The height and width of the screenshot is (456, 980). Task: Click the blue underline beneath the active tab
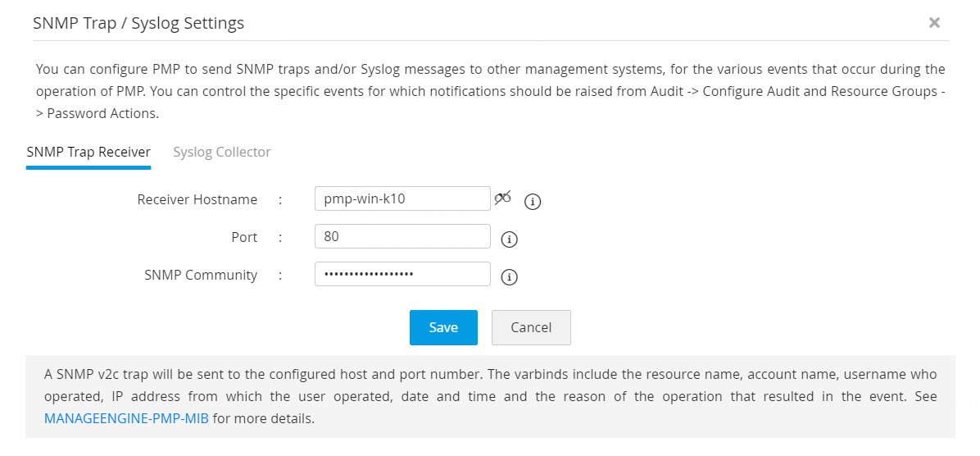[x=88, y=167]
